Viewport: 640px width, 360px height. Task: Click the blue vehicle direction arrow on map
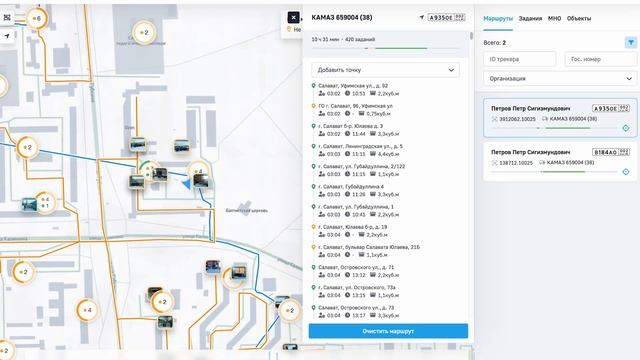coord(187,184)
